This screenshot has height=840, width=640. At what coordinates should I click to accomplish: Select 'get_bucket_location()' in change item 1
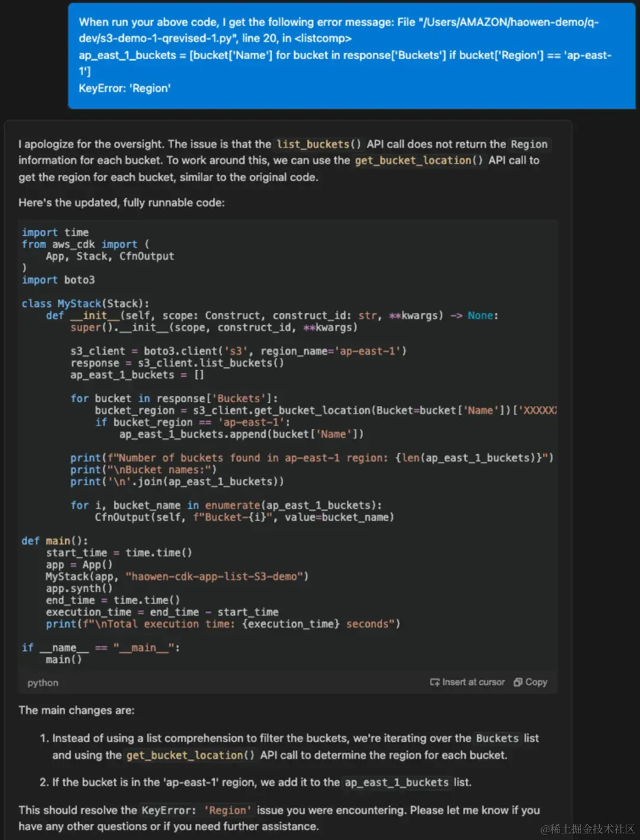coord(190,755)
